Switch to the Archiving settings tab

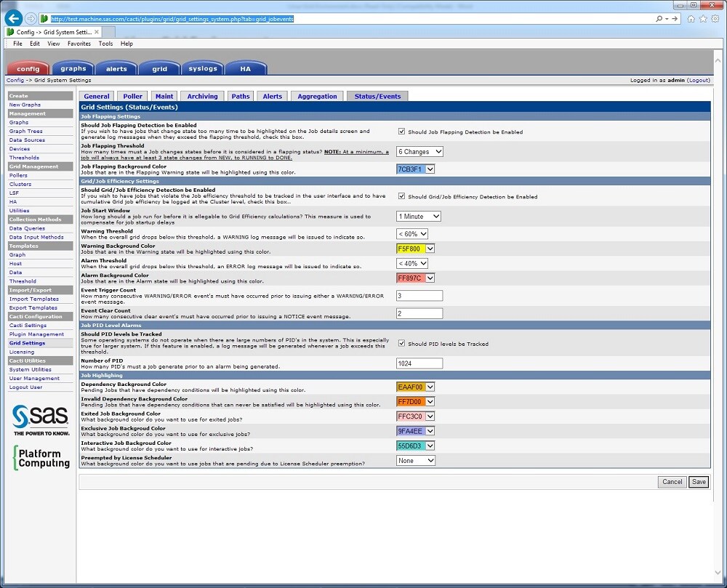[202, 95]
